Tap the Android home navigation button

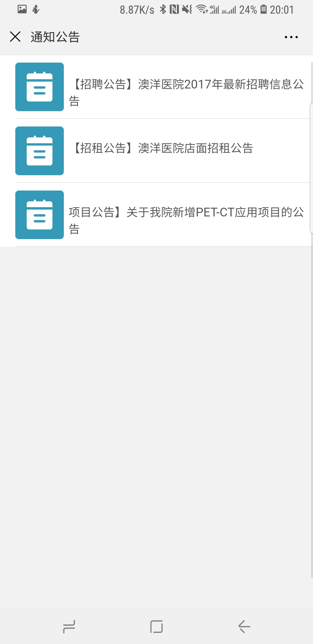156,627
